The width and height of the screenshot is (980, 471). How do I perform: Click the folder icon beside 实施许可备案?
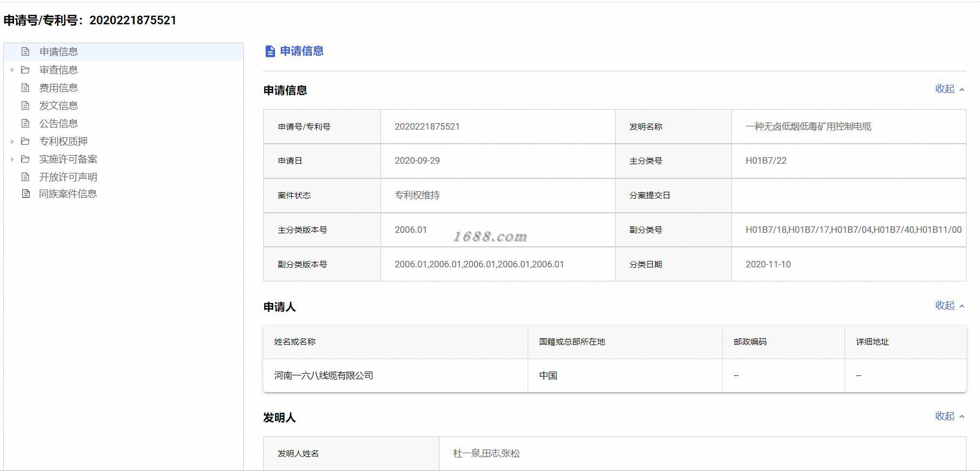point(25,159)
